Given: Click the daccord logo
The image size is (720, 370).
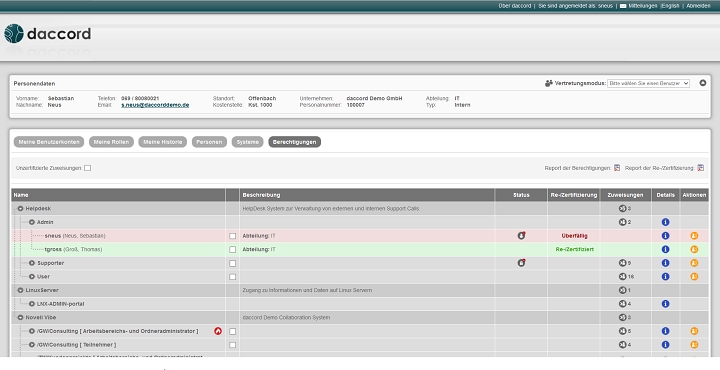Looking at the screenshot, I should coord(47,34).
